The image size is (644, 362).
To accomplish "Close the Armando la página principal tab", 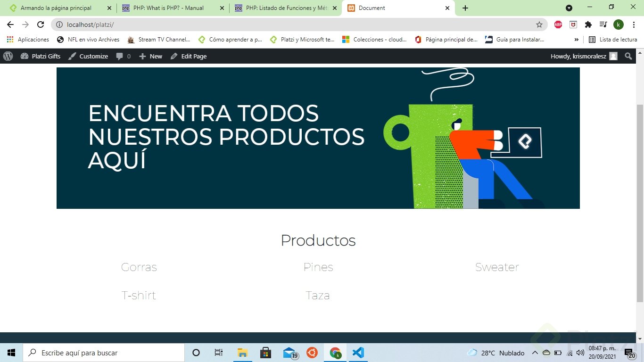I will click(x=109, y=8).
